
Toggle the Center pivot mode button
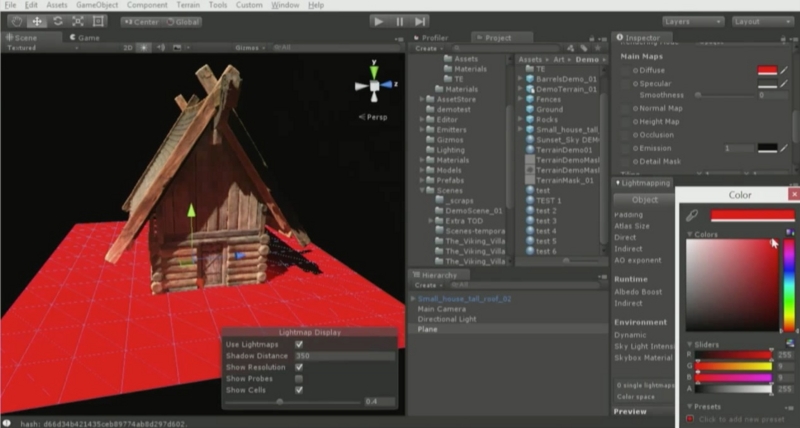tap(141, 22)
